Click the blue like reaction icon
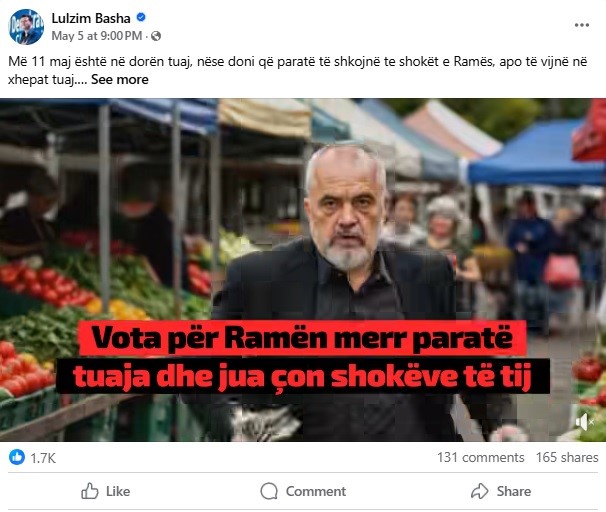 (17, 457)
